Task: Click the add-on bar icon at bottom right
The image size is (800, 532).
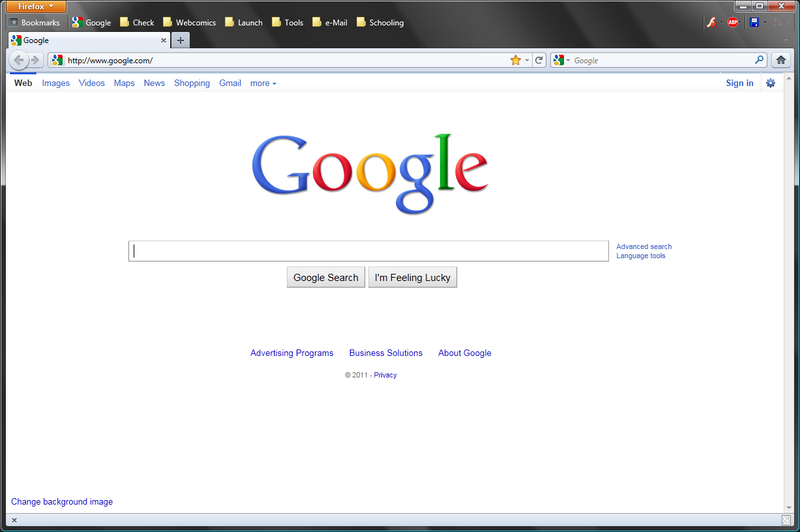Action: (x=786, y=520)
